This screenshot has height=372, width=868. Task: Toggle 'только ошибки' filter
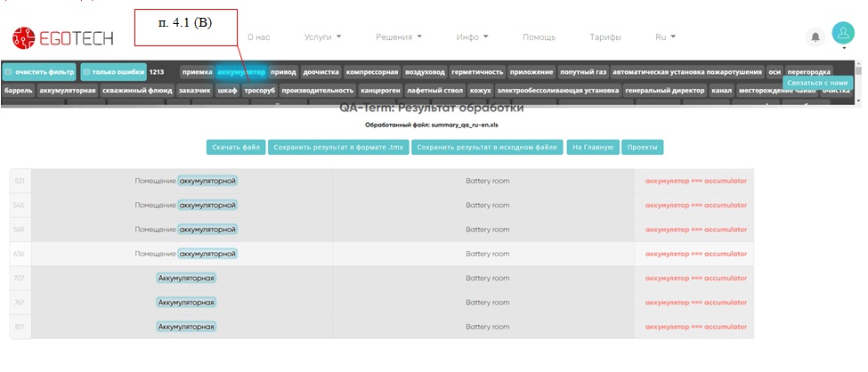tap(112, 71)
